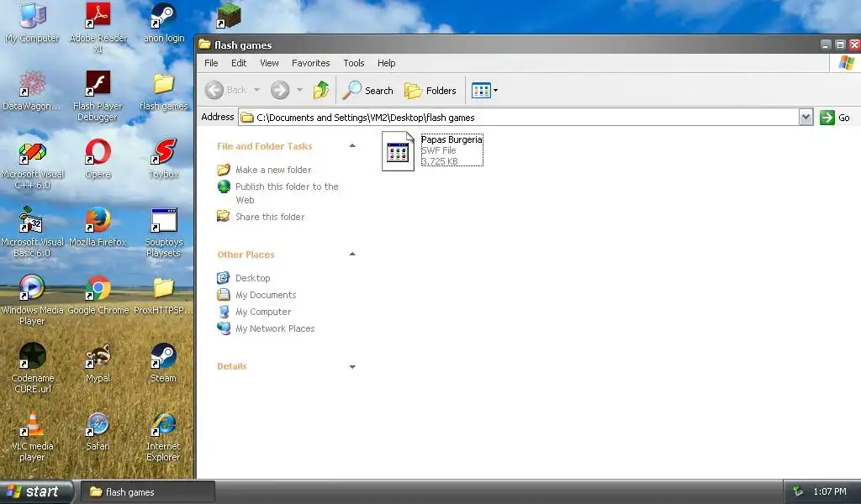Click the folder icon in title bar

click(x=205, y=45)
